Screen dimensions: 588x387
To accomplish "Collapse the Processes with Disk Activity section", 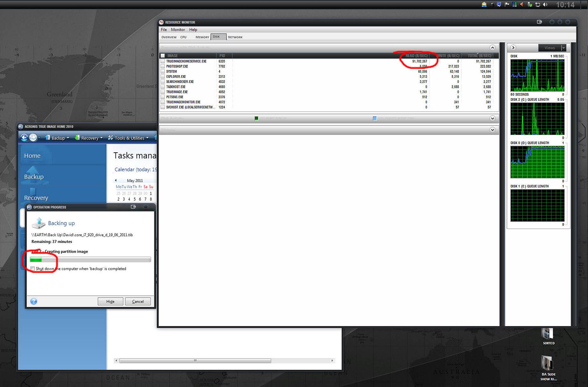I will [x=492, y=48].
